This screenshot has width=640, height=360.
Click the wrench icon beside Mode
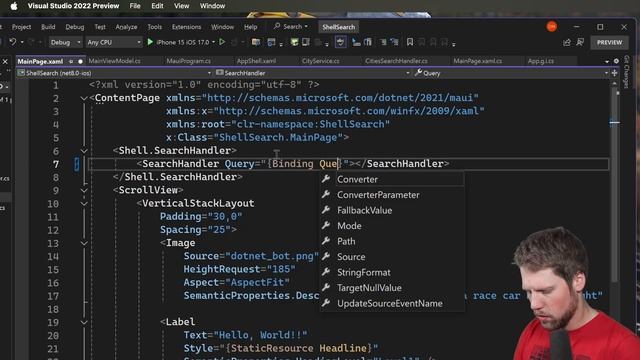[x=326, y=225]
